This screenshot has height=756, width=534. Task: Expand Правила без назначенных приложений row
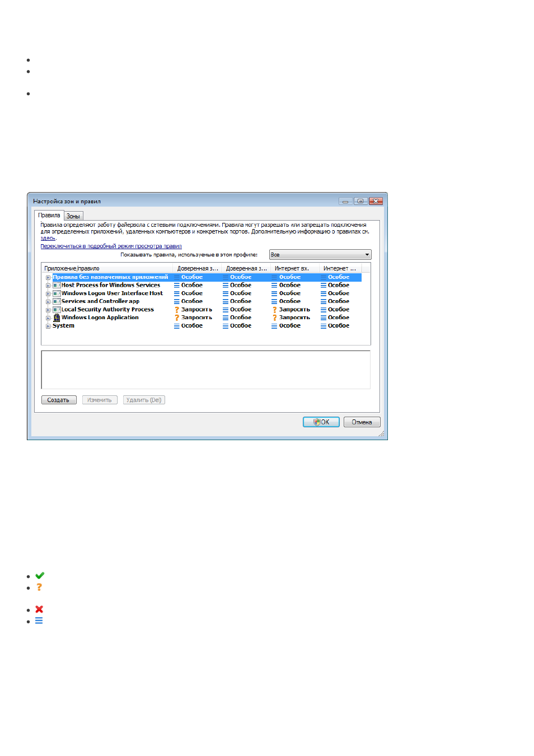(x=48, y=278)
